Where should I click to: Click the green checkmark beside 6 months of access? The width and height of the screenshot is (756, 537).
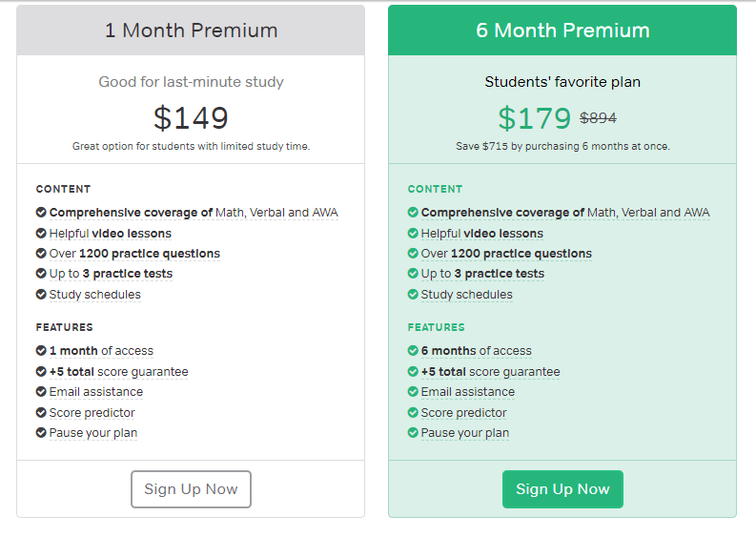click(413, 351)
